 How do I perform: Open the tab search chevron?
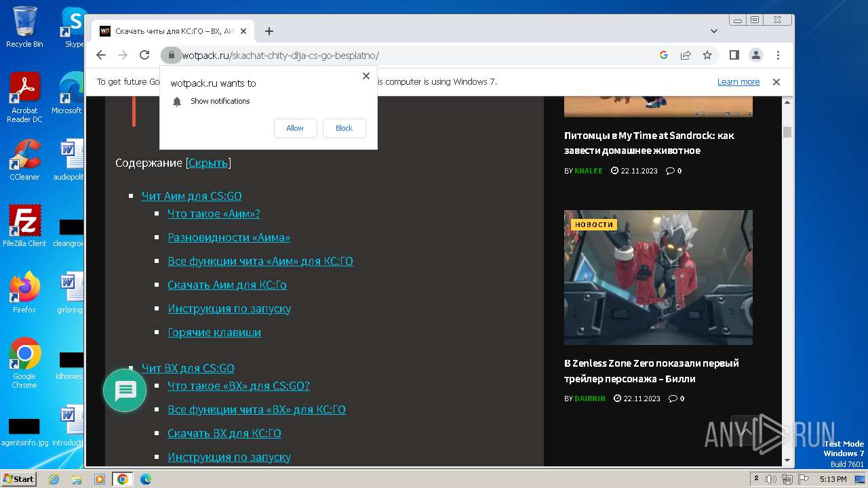714,31
